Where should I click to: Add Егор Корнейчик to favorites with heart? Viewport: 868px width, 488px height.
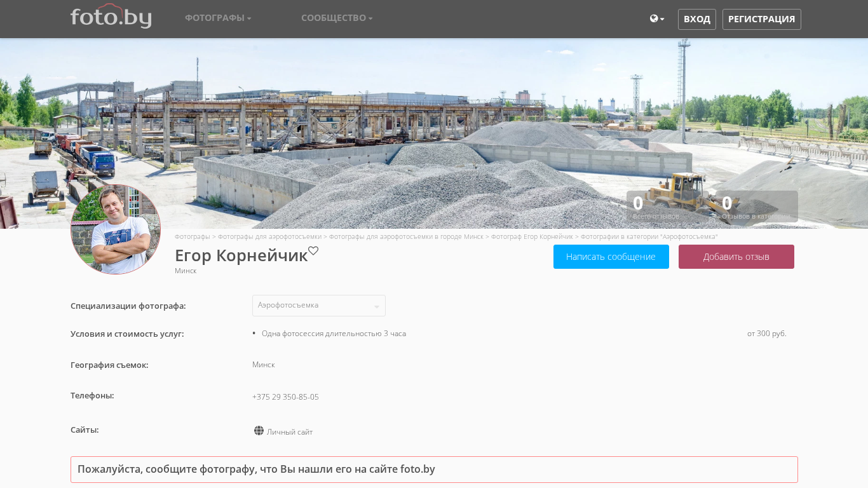(313, 251)
